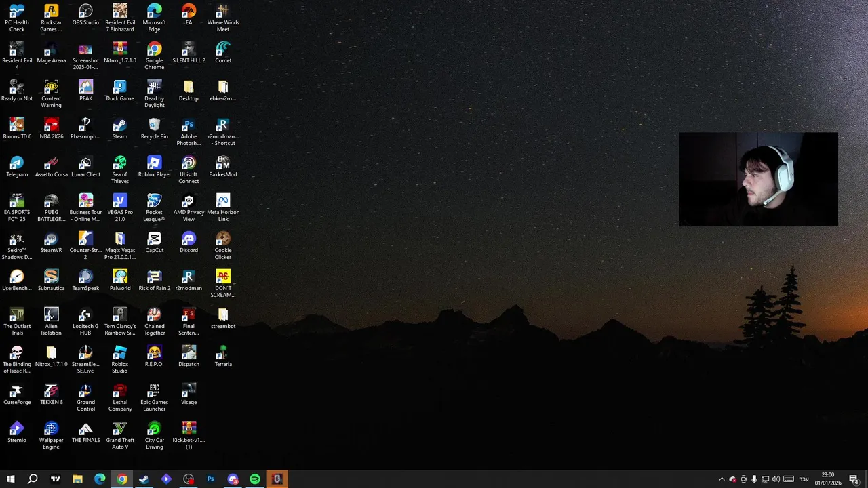This screenshot has height=488, width=868.
Task: Select the Epic Games Launcher desktop icon
Action: point(154,397)
